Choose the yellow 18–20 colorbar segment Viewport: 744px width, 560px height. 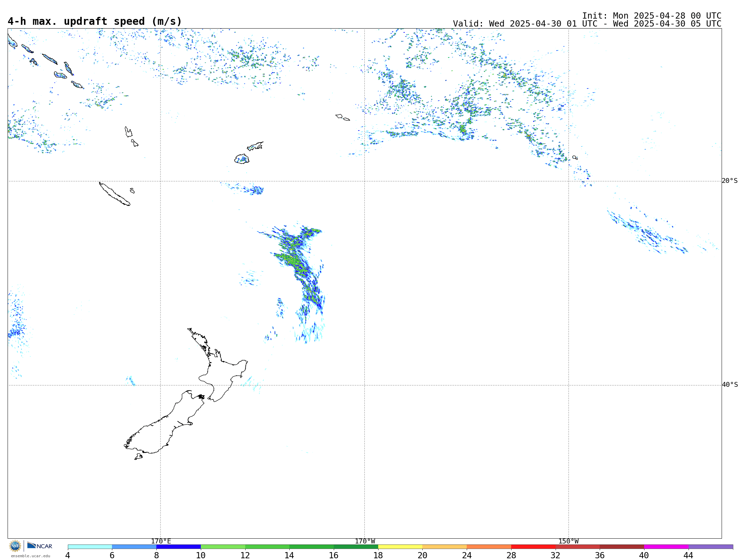pos(400,547)
